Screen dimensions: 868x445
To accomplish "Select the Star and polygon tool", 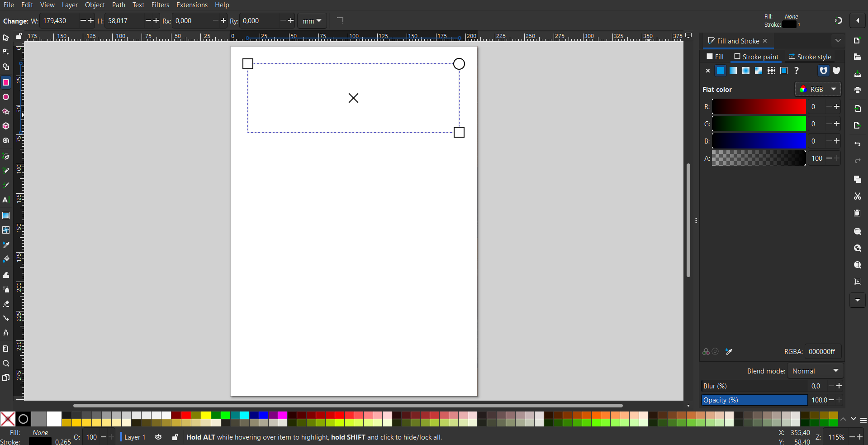I will point(6,112).
